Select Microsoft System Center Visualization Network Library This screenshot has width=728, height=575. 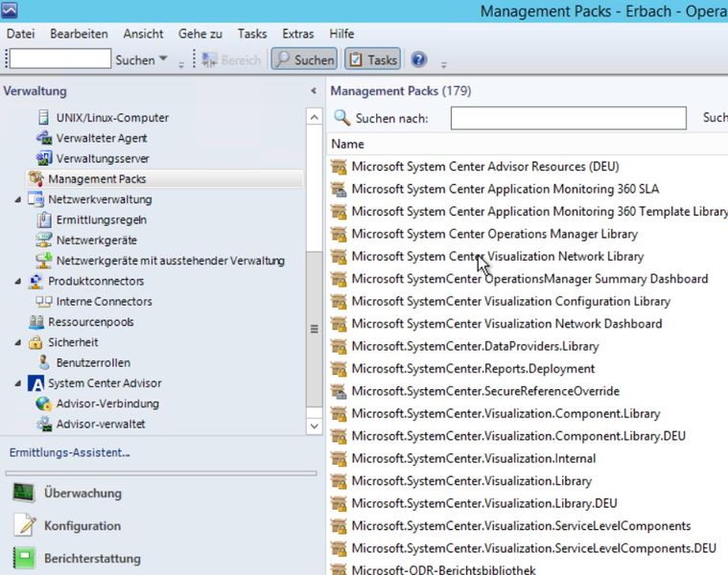pos(497,257)
